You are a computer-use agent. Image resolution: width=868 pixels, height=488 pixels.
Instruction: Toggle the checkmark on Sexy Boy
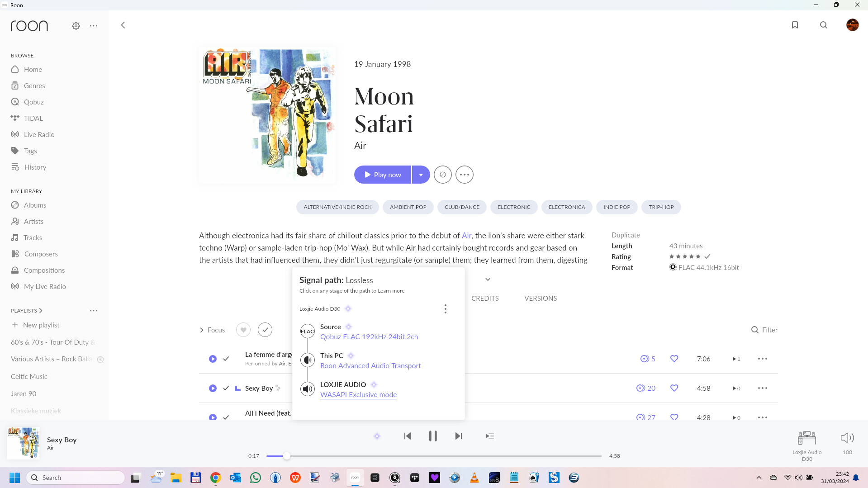(x=226, y=389)
